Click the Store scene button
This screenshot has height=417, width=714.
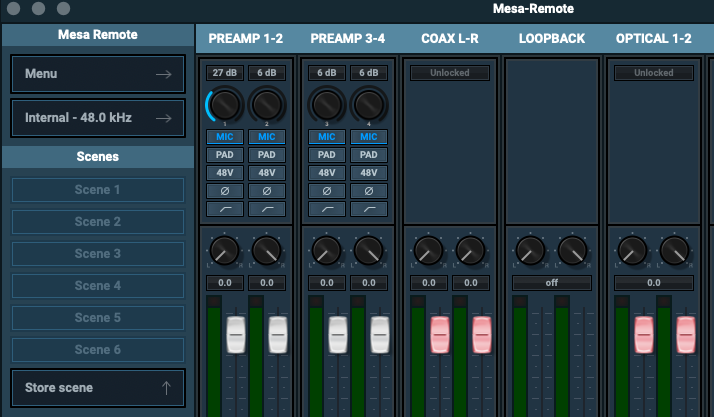pyautogui.click(x=98, y=388)
